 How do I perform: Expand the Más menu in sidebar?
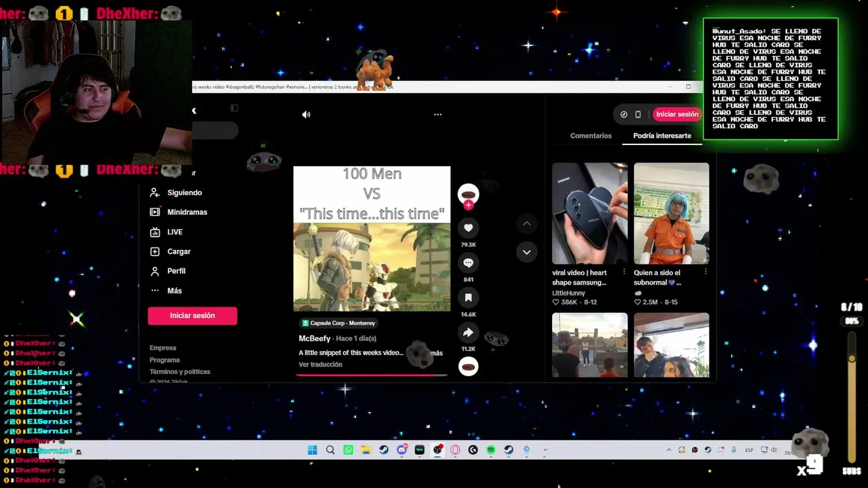(x=167, y=291)
